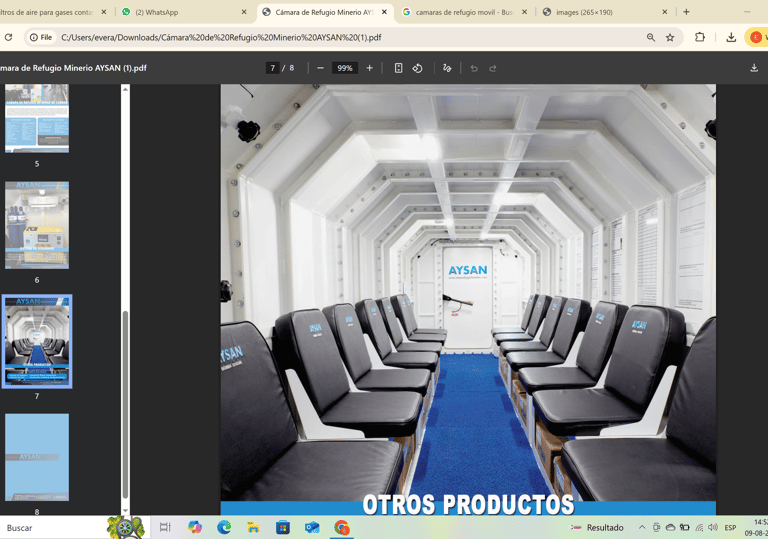
Task: Open the File site information chip
Action: (41, 37)
